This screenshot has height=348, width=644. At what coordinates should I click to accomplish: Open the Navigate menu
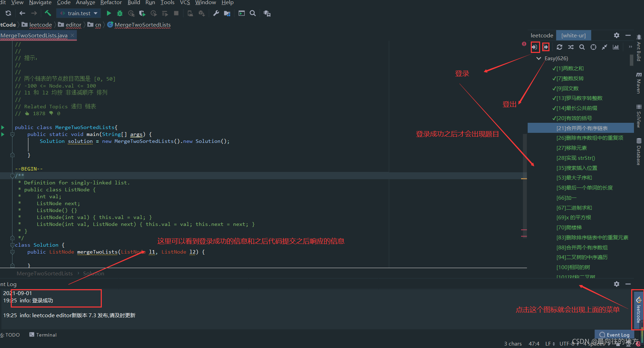tap(40, 3)
